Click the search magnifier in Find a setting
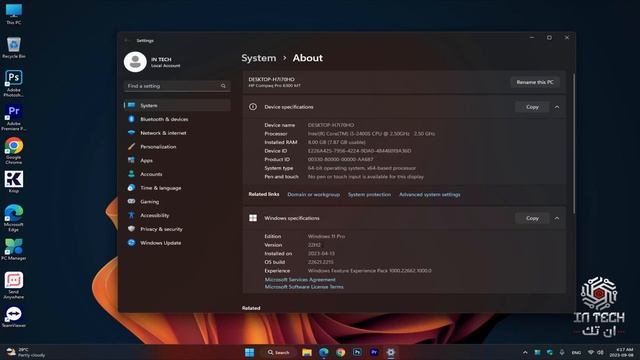Screen dimensions: 640x360 [223, 86]
